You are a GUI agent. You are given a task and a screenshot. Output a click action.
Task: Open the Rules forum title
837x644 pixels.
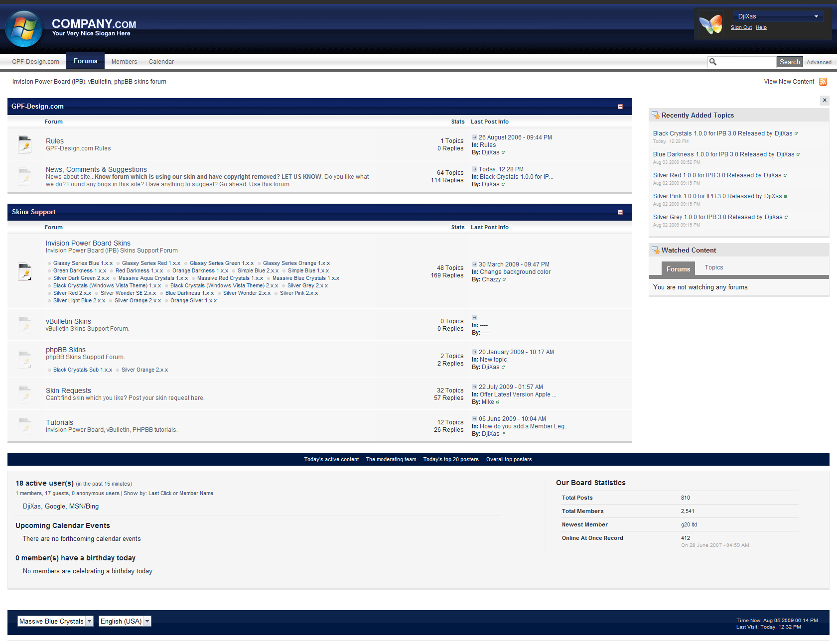point(55,141)
